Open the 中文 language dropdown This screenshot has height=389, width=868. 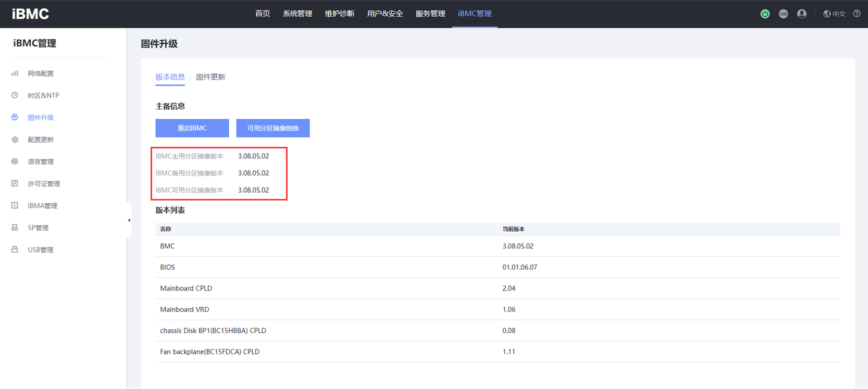coord(834,14)
